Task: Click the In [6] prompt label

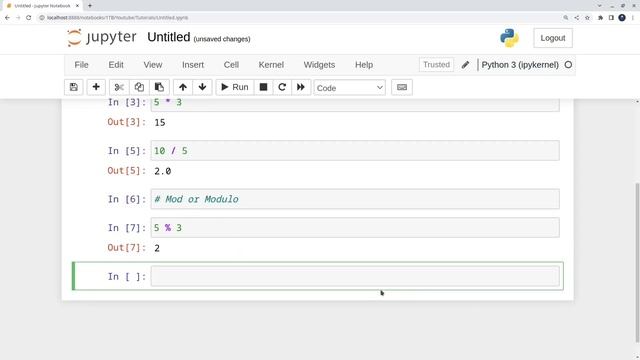Action: pos(127,199)
